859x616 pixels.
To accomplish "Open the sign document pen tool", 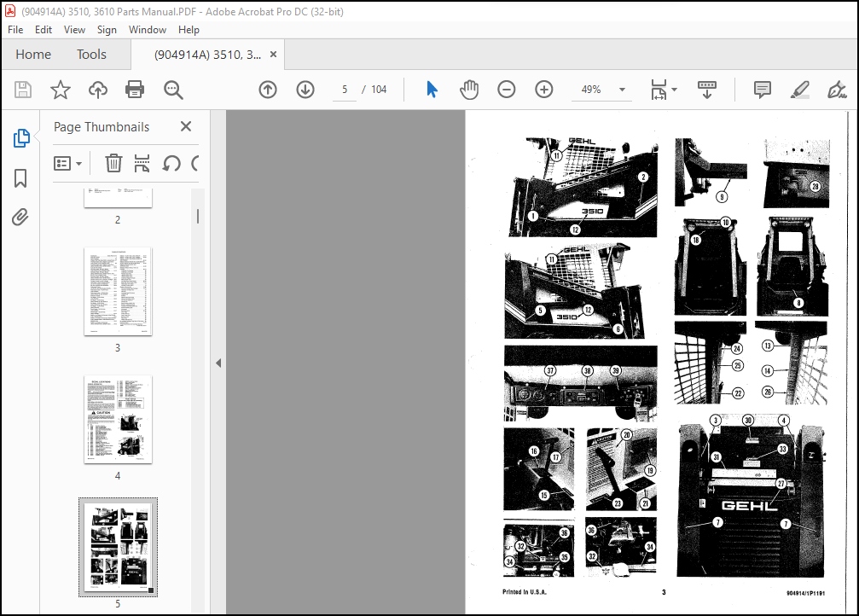I will [837, 90].
